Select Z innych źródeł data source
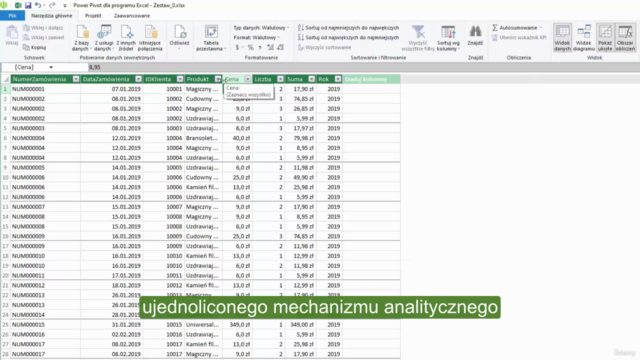 (x=126, y=38)
